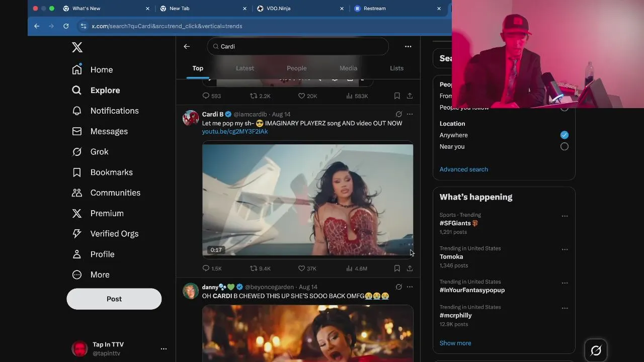Screen dimensions: 644x362
Task: Click Show more under What's happening
Action: click(x=455, y=343)
